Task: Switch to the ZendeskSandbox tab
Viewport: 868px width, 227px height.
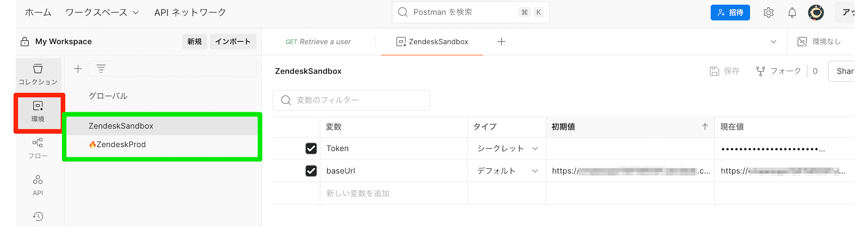Action: click(x=432, y=42)
